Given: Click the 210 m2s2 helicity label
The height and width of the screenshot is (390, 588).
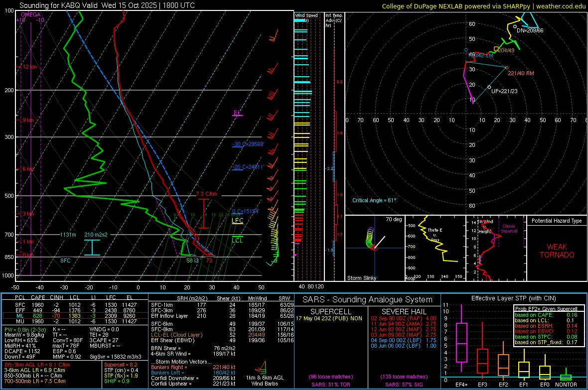Looking at the screenshot, I should click(96, 235).
